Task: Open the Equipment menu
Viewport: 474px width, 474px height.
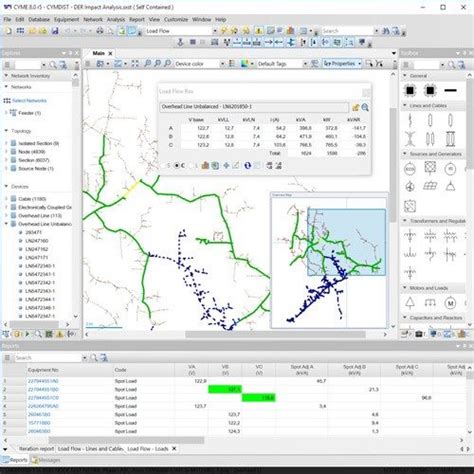Action: 67,20
